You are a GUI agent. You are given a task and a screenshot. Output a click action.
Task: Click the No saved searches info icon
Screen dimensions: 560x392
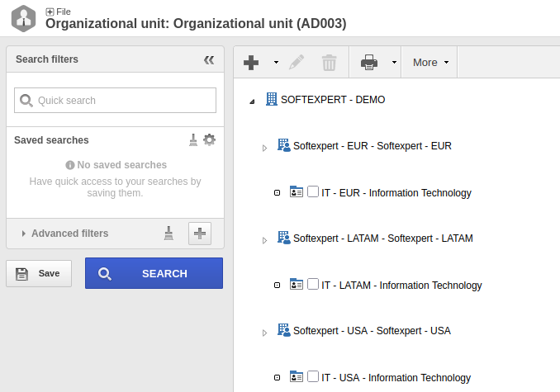coord(70,165)
